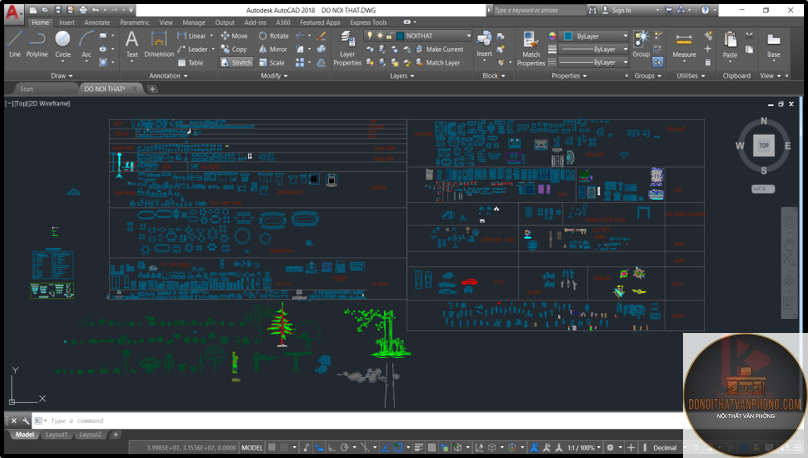Activate the Stretch command
The height and width of the screenshot is (458, 808).
tap(237, 62)
